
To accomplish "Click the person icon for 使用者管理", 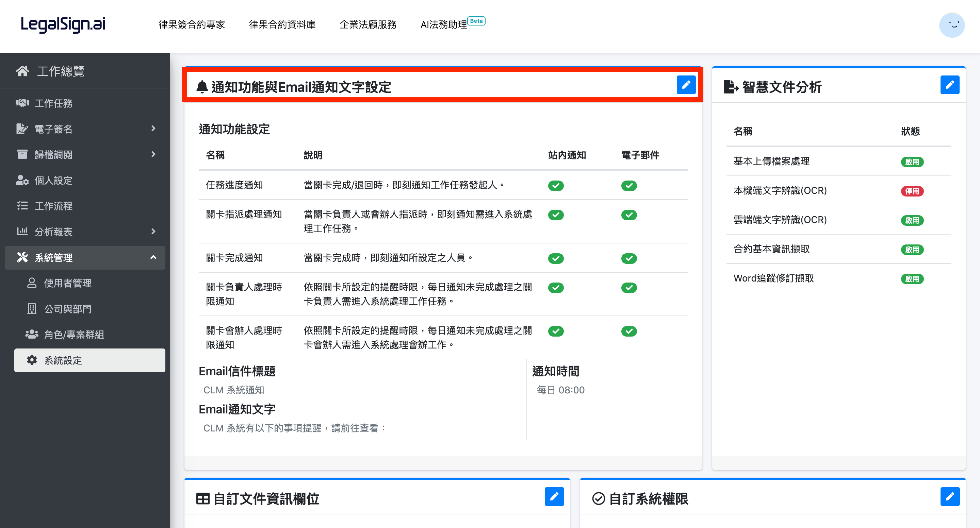I will 32,283.
